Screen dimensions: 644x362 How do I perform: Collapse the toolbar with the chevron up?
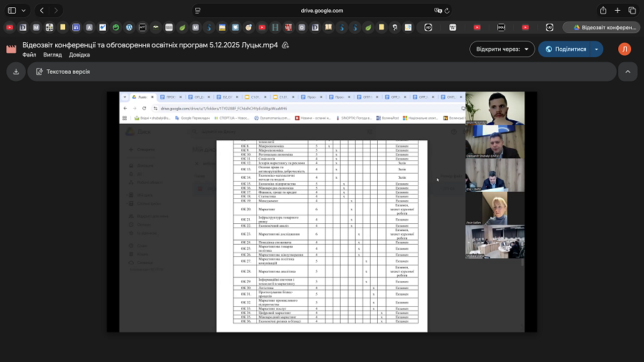point(628,72)
